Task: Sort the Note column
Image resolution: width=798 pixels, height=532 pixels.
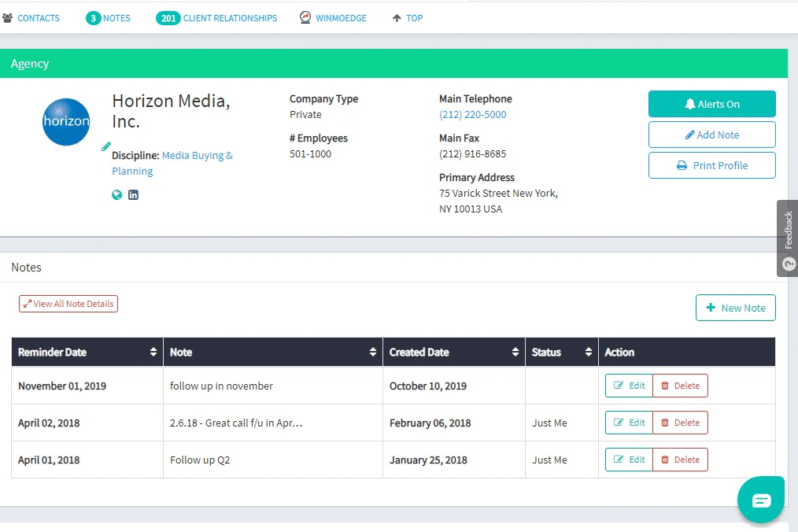Action: [x=273, y=352]
